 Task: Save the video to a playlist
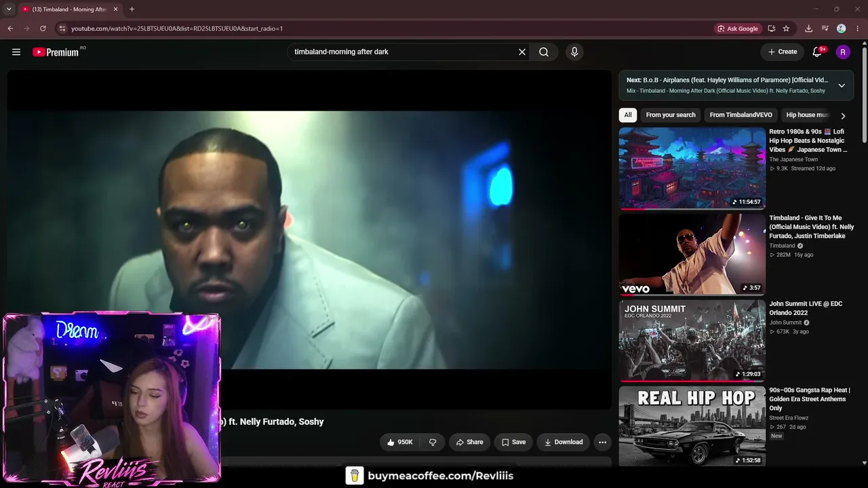pos(513,442)
